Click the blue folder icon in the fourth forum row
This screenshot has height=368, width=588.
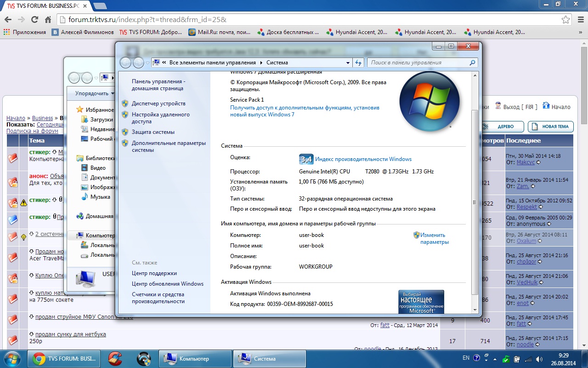[12, 219]
